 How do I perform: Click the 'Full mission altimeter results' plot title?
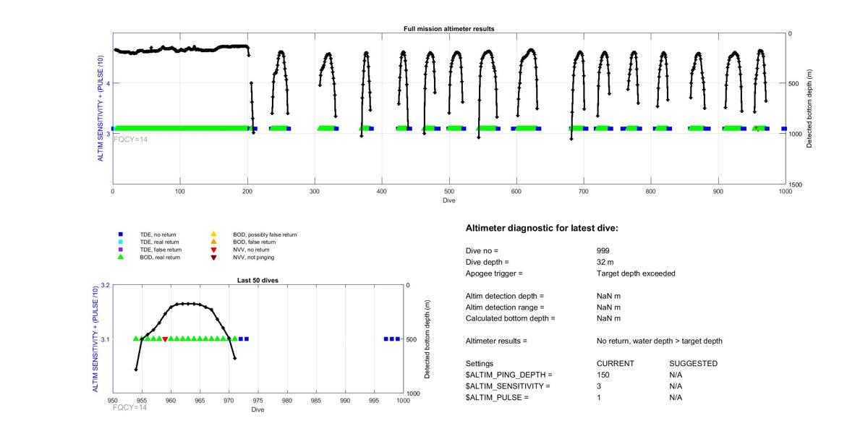(448, 29)
